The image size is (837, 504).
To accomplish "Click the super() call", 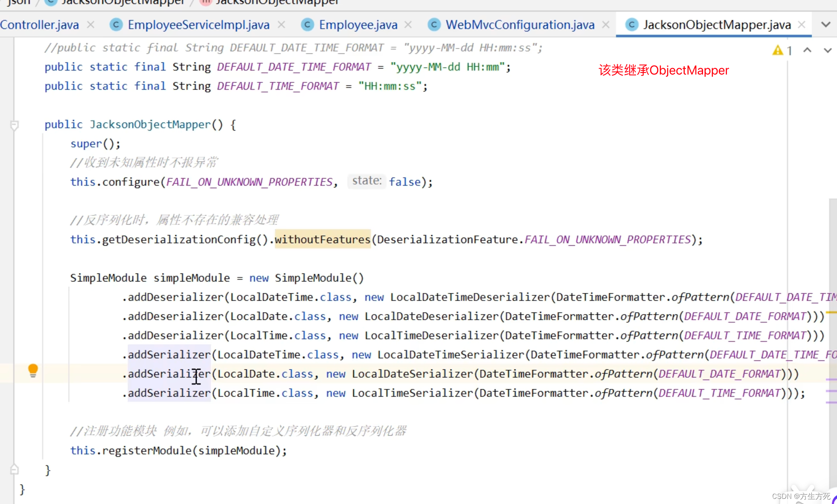I will (96, 144).
